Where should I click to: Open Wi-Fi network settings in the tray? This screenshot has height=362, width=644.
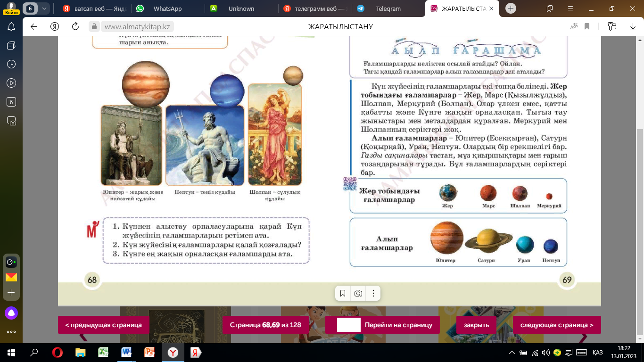[535, 353]
